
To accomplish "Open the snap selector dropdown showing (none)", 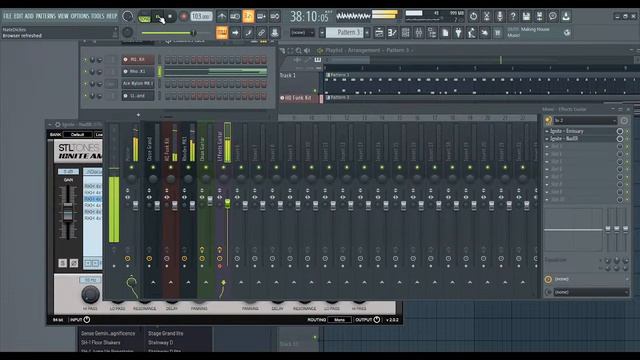I will coord(302,33).
